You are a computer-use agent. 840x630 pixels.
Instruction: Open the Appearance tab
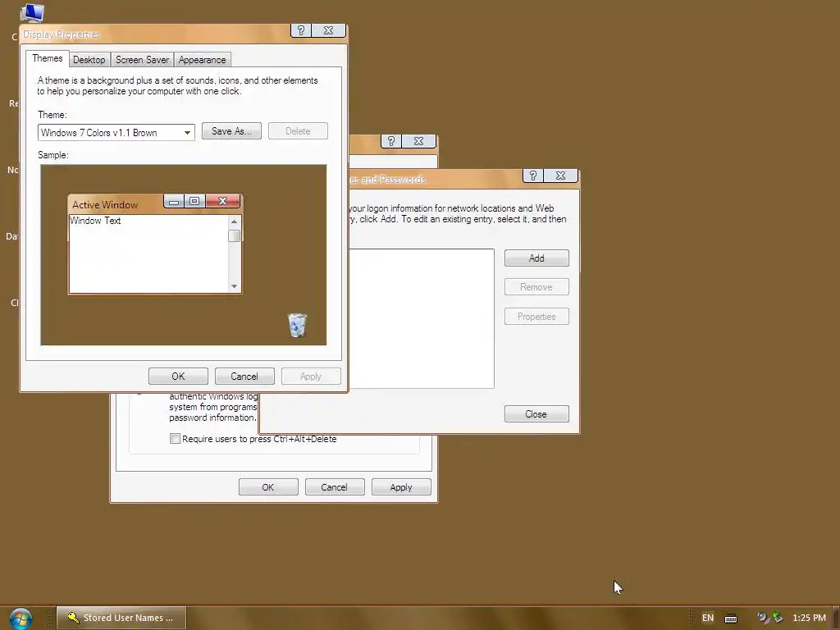click(202, 59)
